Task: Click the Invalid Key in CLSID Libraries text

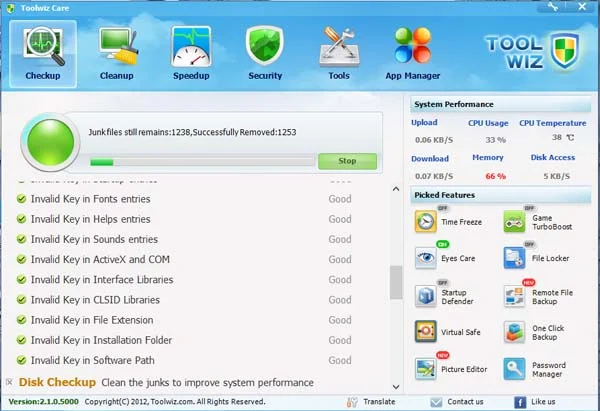Action: (x=95, y=300)
